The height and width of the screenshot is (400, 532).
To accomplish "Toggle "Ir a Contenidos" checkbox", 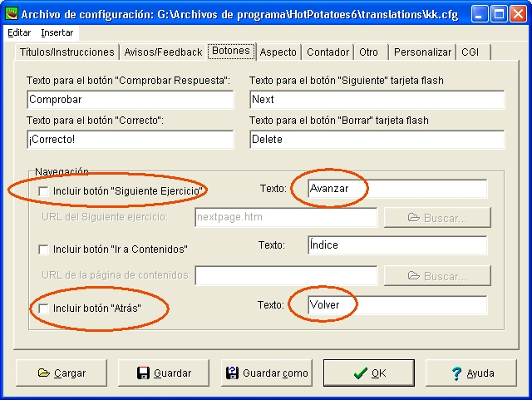I will 43,249.
